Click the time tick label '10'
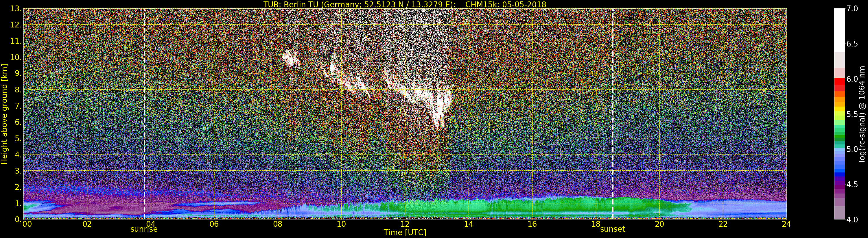The image size is (868, 238). tap(341, 224)
